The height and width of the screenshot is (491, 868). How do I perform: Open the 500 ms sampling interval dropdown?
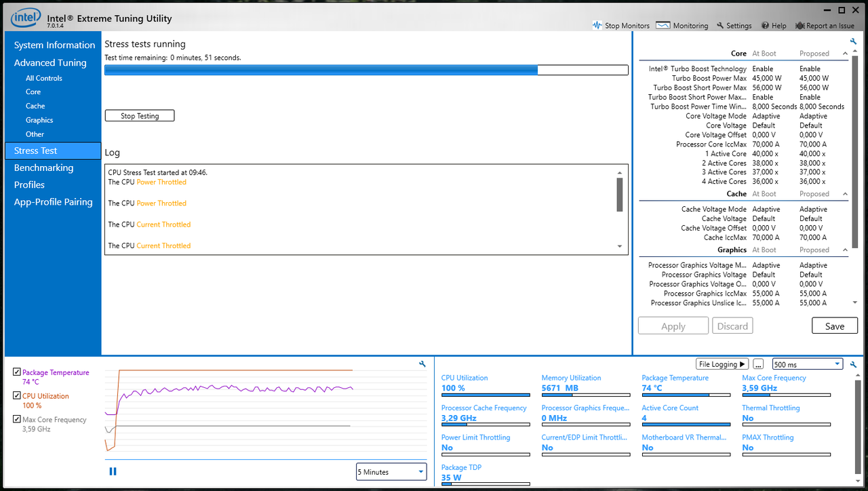[807, 364]
